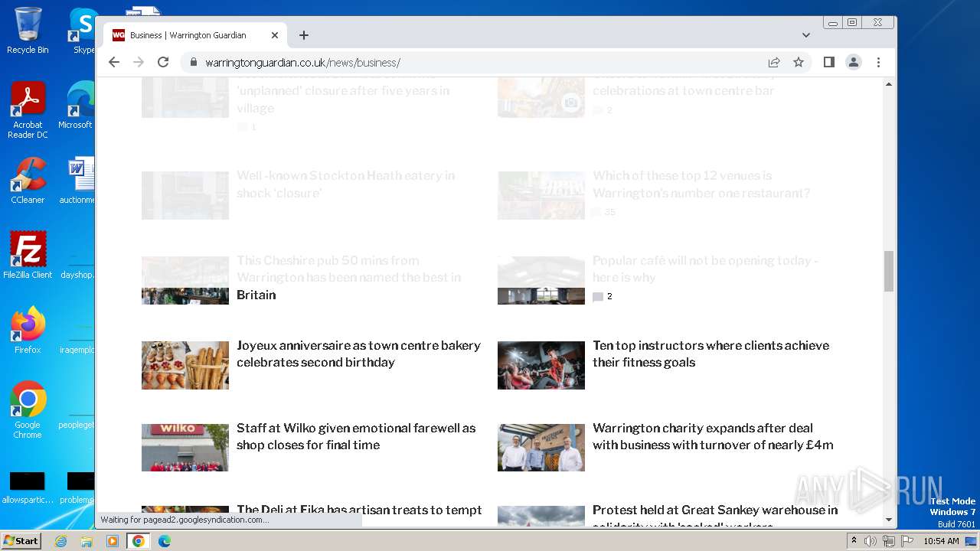980x551 pixels.
Task: Open the top 12 venues restaurant article
Action: pos(701,184)
